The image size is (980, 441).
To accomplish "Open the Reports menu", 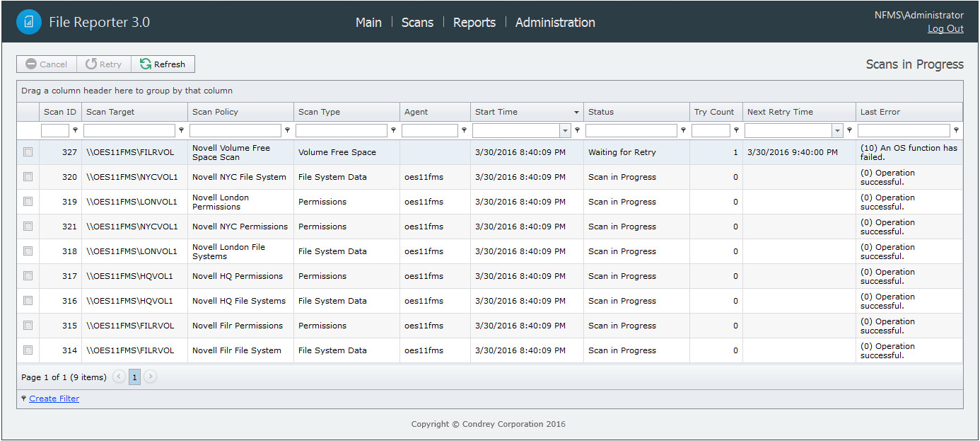I will [474, 23].
